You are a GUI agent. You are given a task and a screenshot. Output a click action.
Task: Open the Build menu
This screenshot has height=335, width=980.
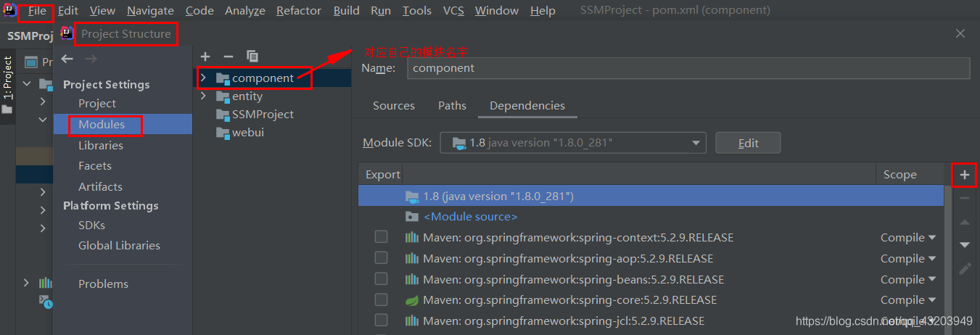tap(347, 11)
